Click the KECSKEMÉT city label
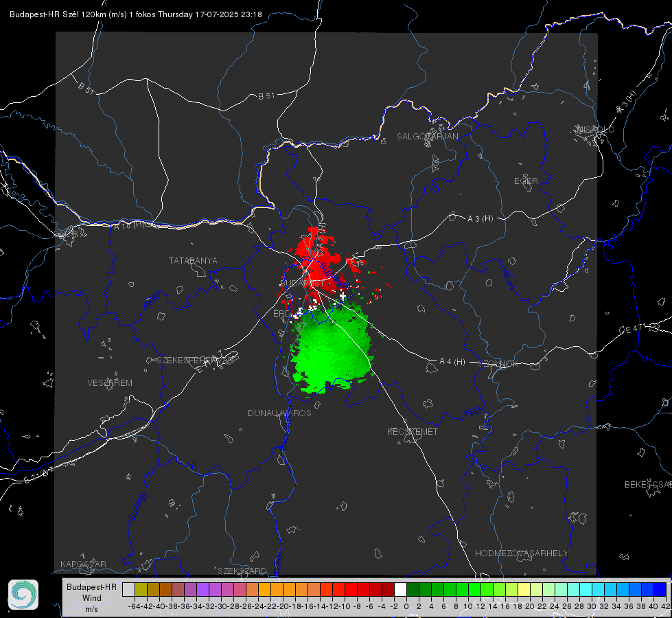This screenshot has height=618, width=672. pyautogui.click(x=413, y=431)
